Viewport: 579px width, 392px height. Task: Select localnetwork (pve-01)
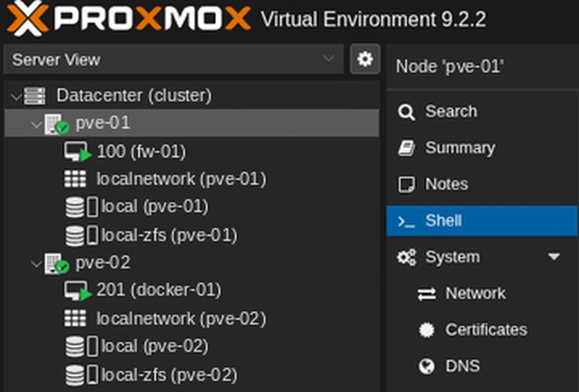(x=181, y=179)
